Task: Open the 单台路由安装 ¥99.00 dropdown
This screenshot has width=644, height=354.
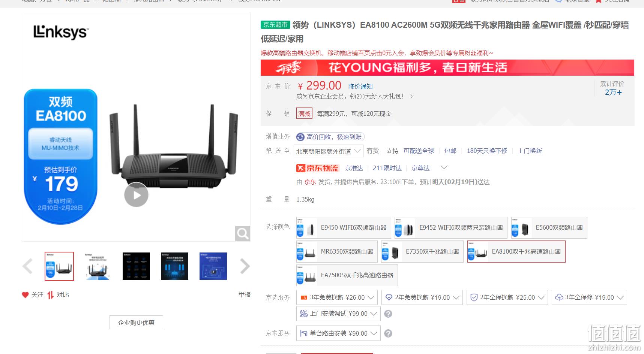Action: coord(338,333)
